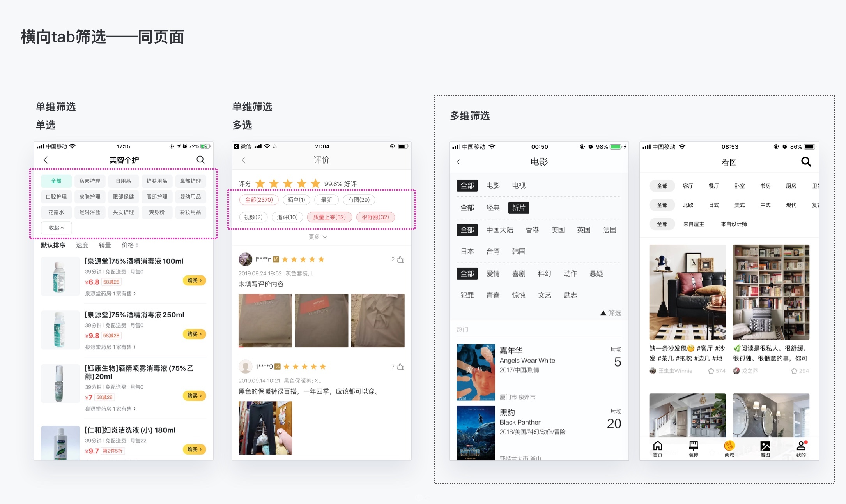Select the 私密护理 category chip
Viewport: 846px width, 504px height.
[x=90, y=181]
